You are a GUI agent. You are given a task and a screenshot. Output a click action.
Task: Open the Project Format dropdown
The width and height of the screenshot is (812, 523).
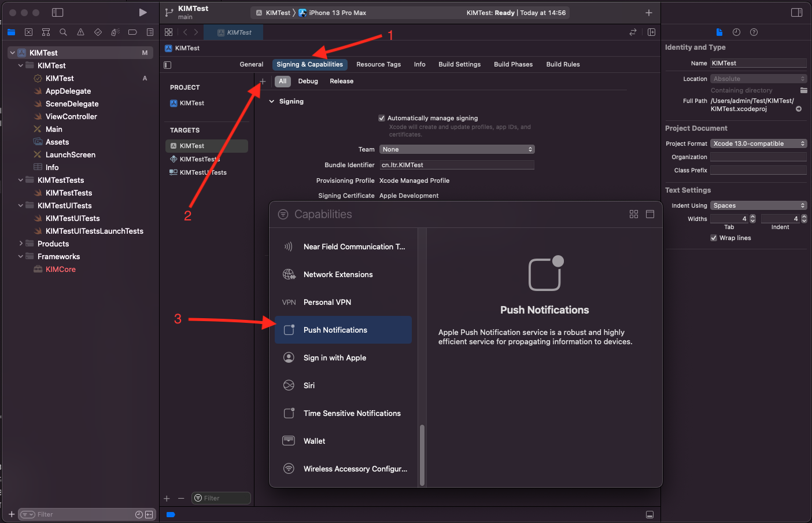(x=758, y=143)
